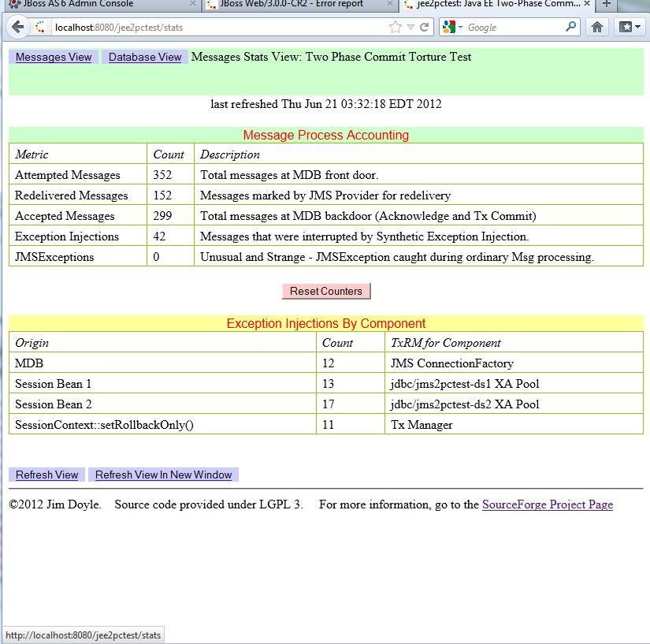Click Refresh View at the bottom
The image size is (650, 644).
[46, 475]
